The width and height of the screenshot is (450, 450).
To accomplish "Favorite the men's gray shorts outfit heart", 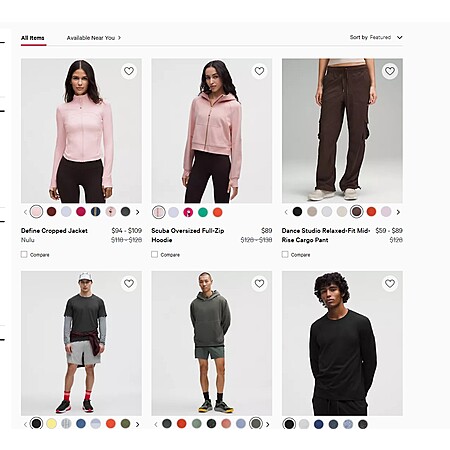I will coord(129,283).
